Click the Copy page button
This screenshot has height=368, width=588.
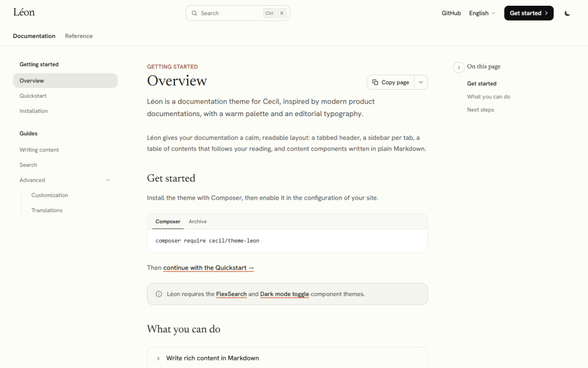click(390, 82)
